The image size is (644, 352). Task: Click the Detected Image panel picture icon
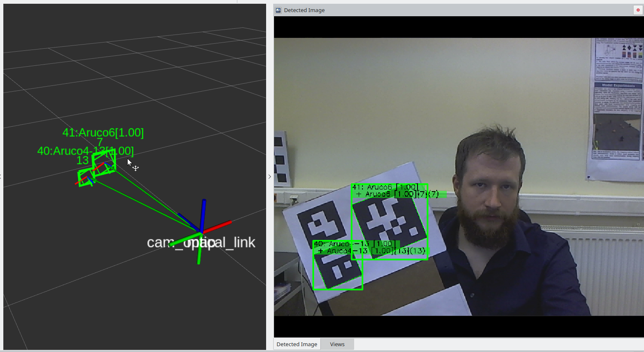(278, 10)
